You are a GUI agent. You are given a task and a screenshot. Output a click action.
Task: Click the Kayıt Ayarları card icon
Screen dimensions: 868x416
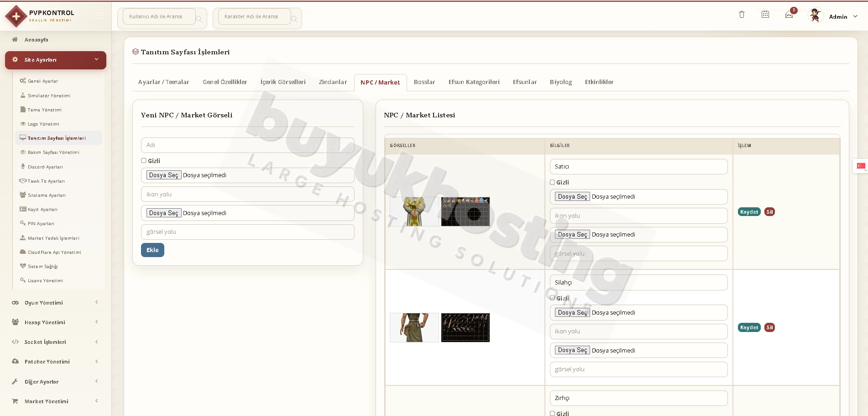click(23, 209)
